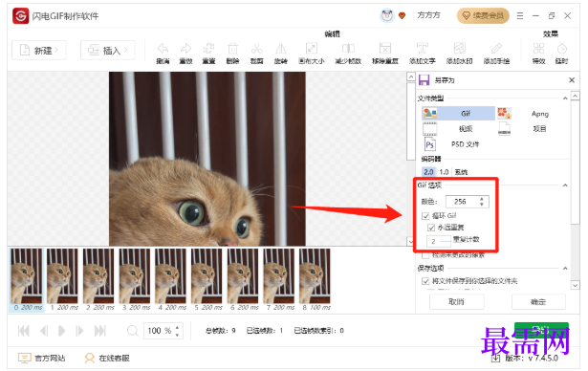
Task: Collapse the Gif options (Gif 选项) section
Action: (565, 185)
